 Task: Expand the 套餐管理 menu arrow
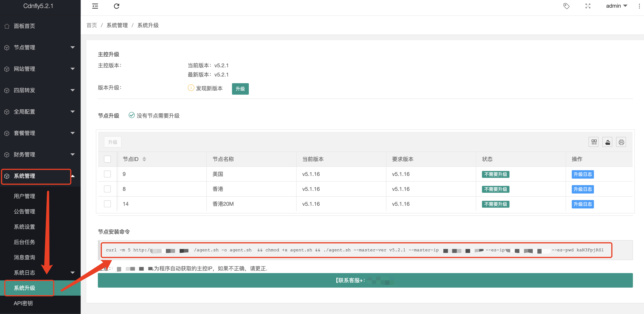coord(72,133)
